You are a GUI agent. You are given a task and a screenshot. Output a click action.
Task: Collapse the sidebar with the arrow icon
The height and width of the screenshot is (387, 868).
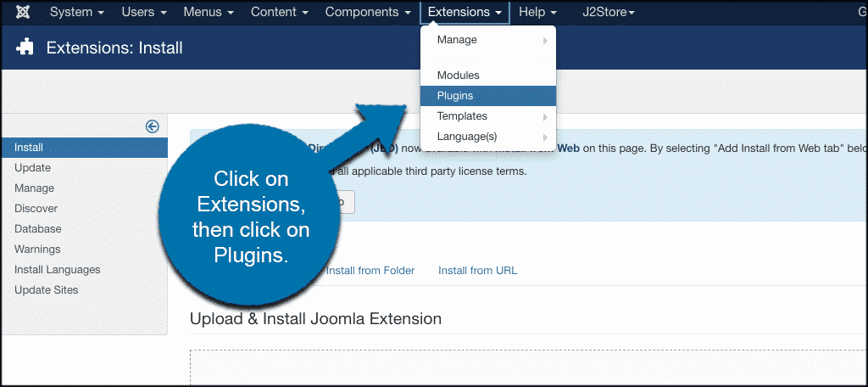coord(153,126)
